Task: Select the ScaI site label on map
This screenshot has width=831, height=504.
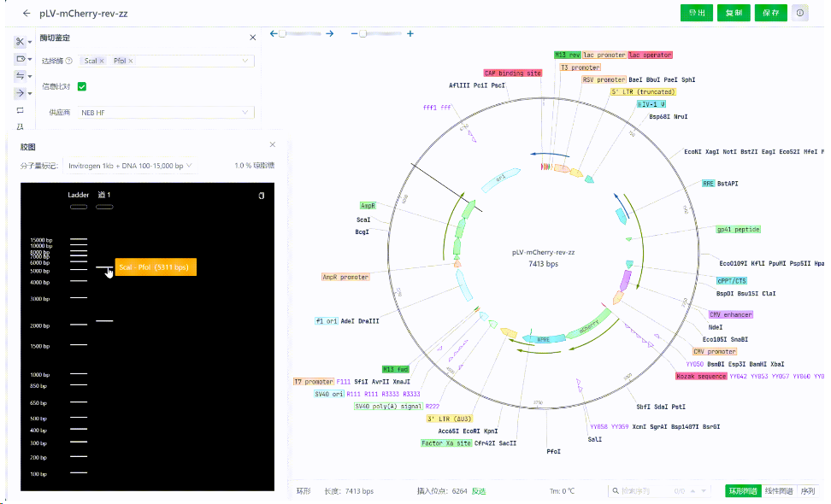Action: click(363, 220)
